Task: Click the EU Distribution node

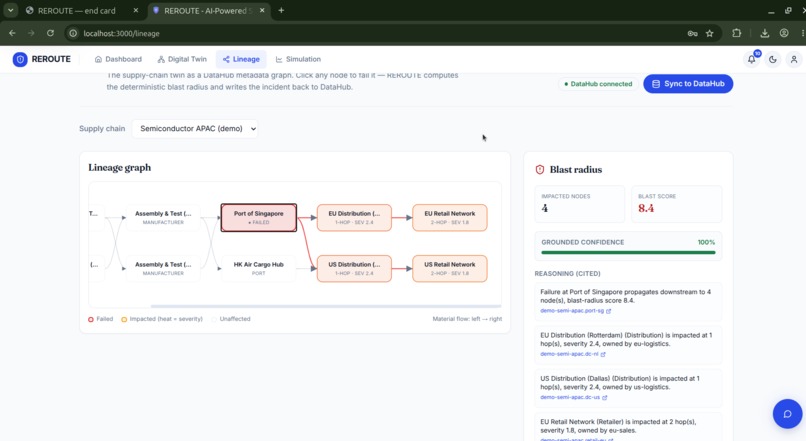Action: 354,217
